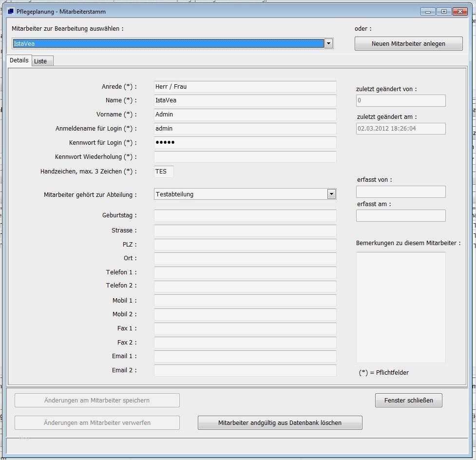Click the Anrede field with Herr / Frau
Viewport: 476px width, 460px height.
[x=245, y=87]
